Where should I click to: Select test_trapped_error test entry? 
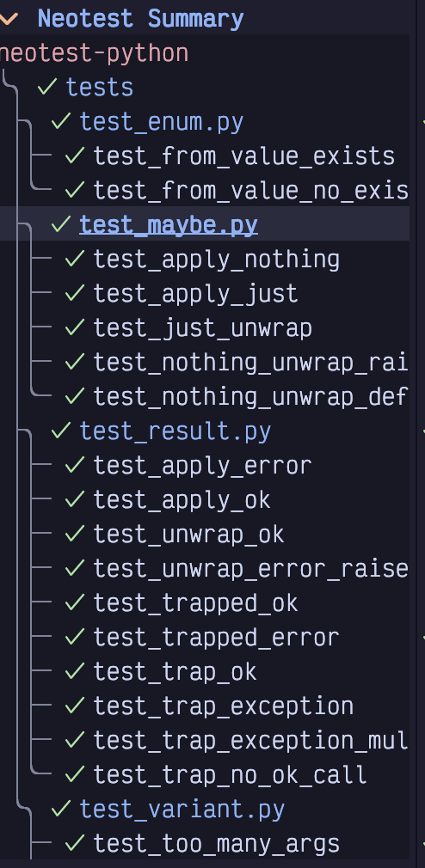(216, 637)
